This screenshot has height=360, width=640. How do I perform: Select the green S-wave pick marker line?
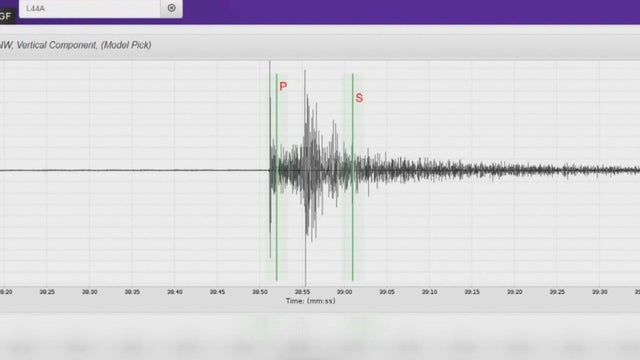tap(353, 177)
